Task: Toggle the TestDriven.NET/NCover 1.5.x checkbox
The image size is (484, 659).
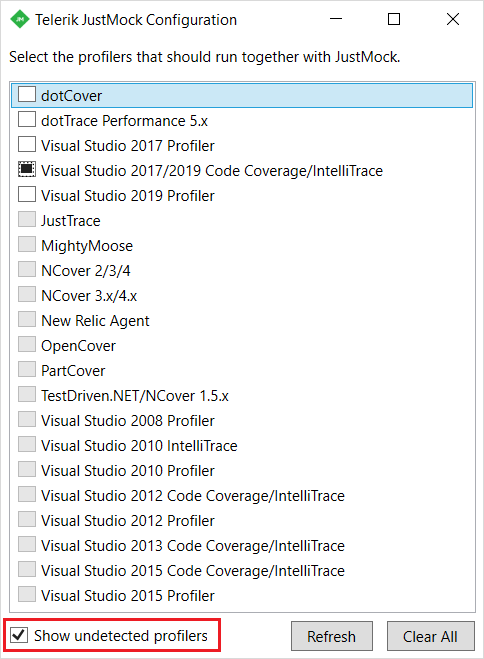Action: tap(27, 394)
